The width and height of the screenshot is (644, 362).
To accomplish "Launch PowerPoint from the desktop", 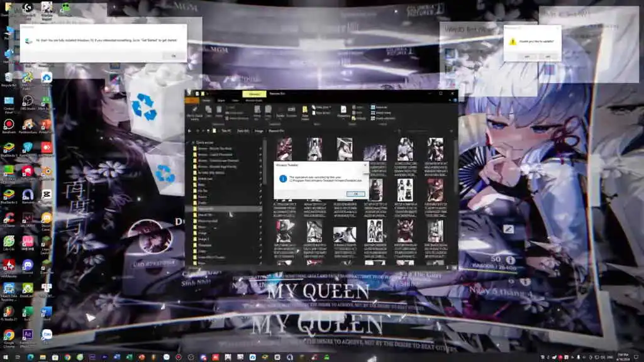I will click(x=47, y=126).
